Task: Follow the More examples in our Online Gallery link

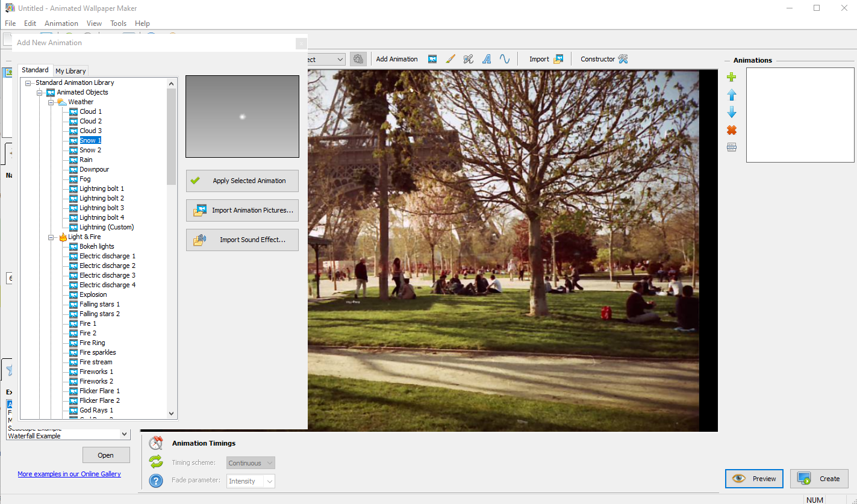Action: (69, 474)
